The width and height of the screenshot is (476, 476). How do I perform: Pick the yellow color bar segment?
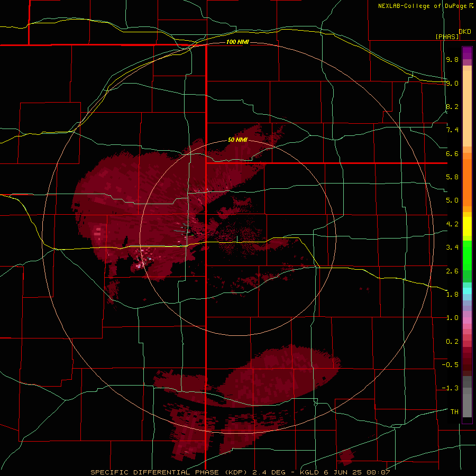click(467, 226)
